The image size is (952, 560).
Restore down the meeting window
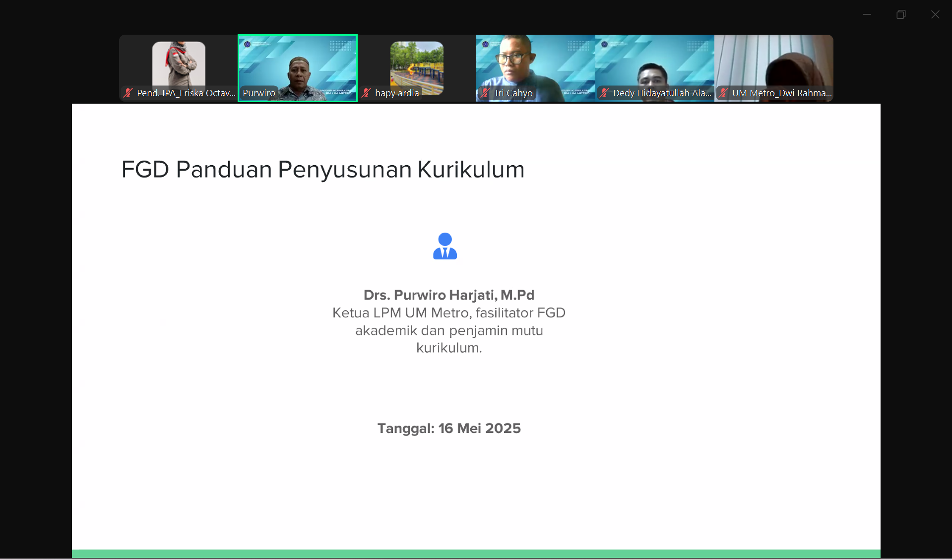901,14
